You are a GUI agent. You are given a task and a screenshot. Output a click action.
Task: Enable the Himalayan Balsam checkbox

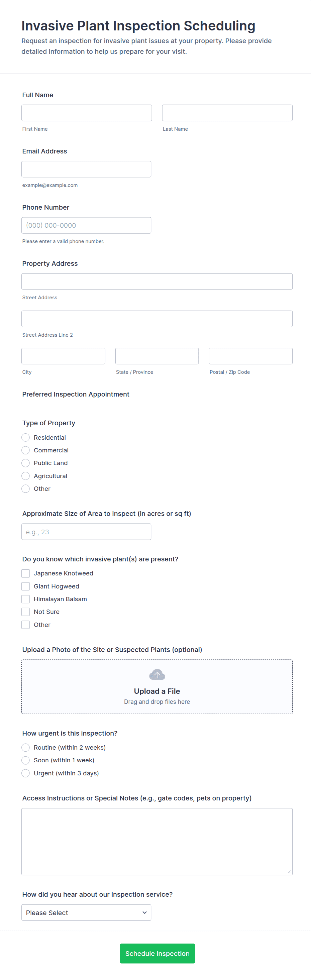coord(25,599)
